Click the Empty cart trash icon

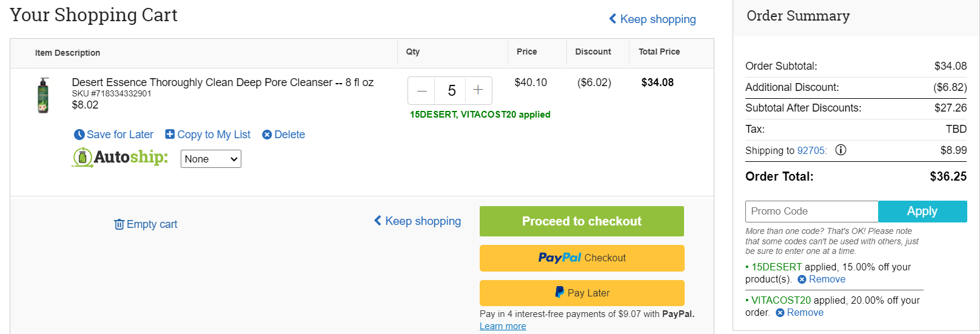[x=119, y=224]
